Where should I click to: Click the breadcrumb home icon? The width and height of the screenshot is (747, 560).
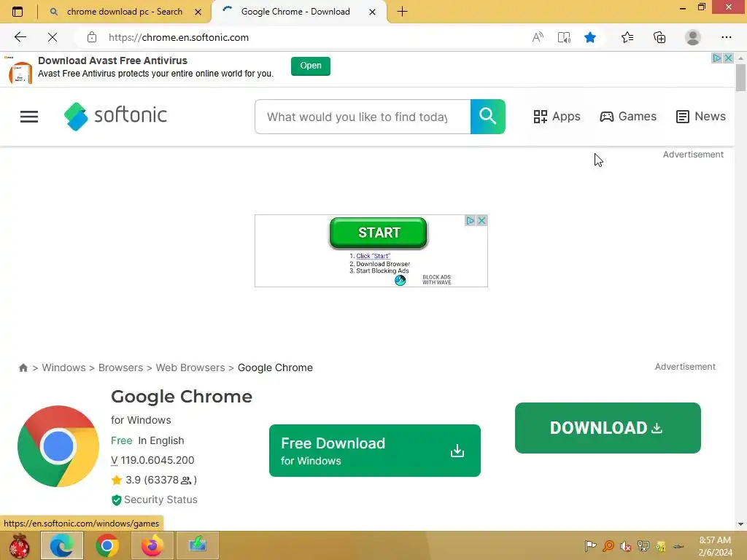(x=23, y=367)
